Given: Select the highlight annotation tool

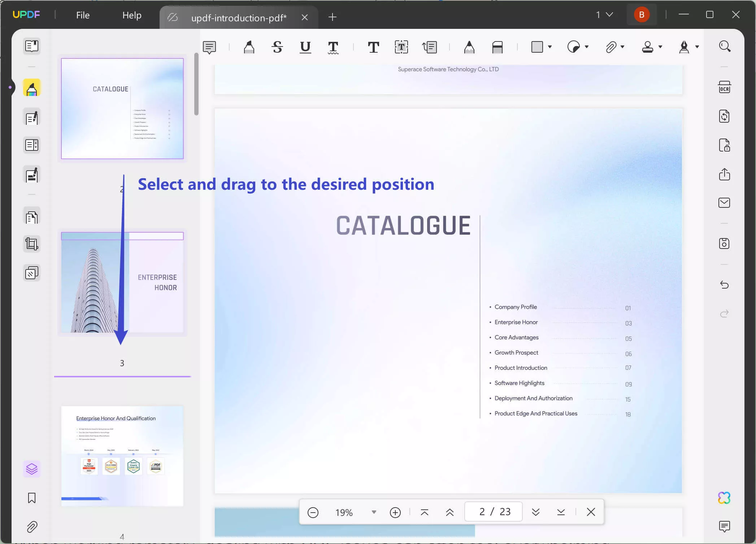Looking at the screenshot, I should coord(249,47).
